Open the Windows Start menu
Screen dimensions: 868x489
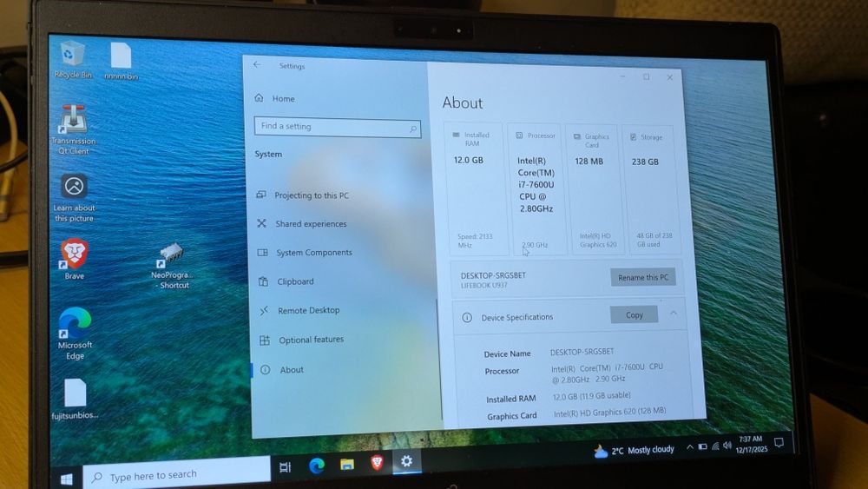click(67, 479)
